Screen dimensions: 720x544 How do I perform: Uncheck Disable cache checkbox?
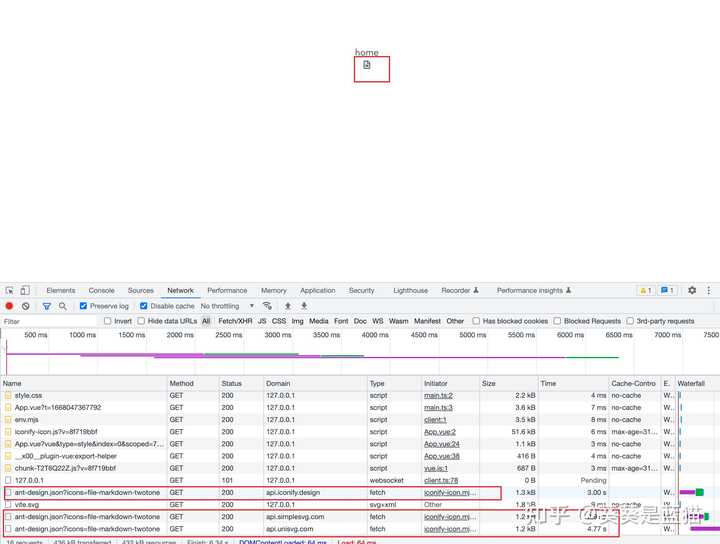click(144, 306)
